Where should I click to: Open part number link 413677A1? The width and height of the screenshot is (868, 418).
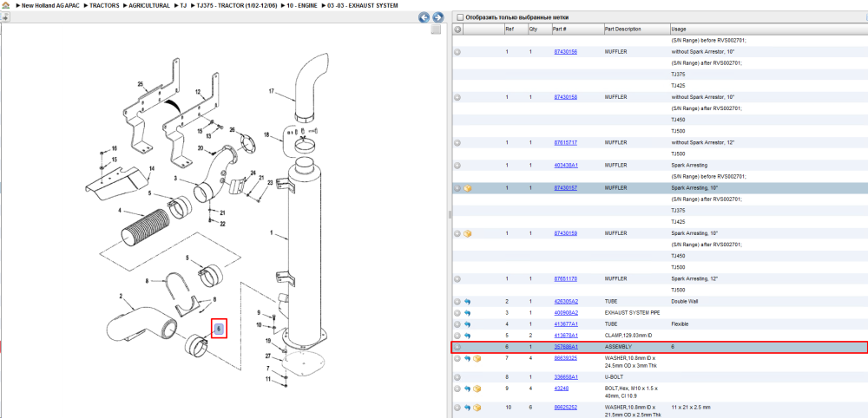566,324
